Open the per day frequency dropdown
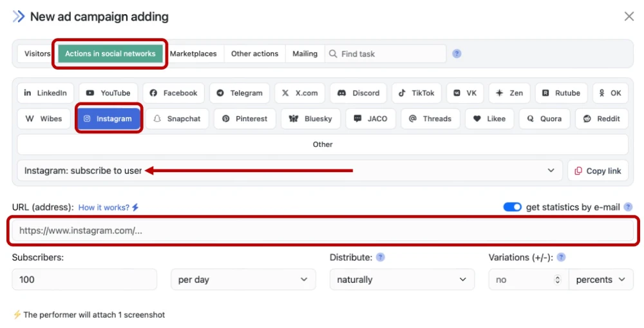Screen dimensions: 644x328 coord(243,280)
